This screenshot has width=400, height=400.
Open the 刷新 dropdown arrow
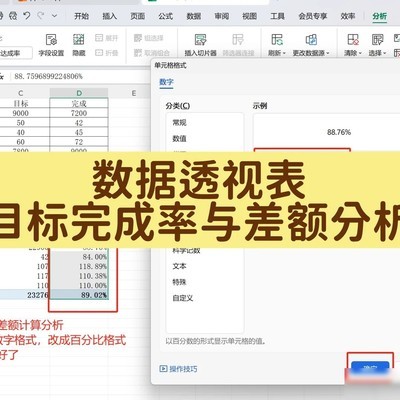pyautogui.click(x=284, y=53)
